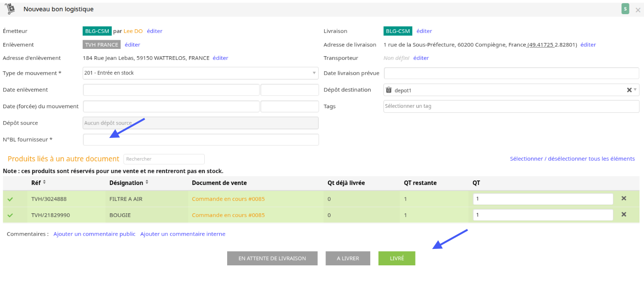Click Sélectionner / désélectionner tous les éléments
The height and width of the screenshot is (285, 644).
pos(572,158)
